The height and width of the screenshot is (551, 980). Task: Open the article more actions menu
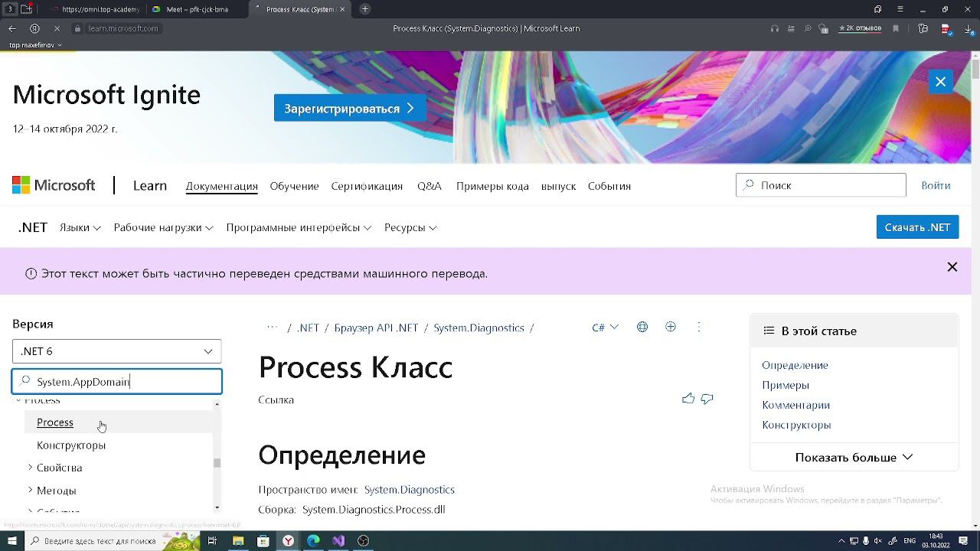(699, 327)
